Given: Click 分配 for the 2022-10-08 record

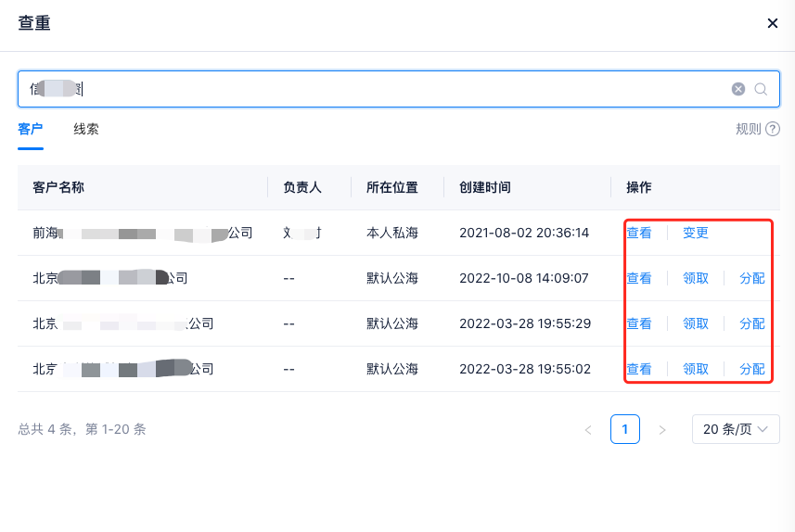Looking at the screenshot, I should point(752,278).
